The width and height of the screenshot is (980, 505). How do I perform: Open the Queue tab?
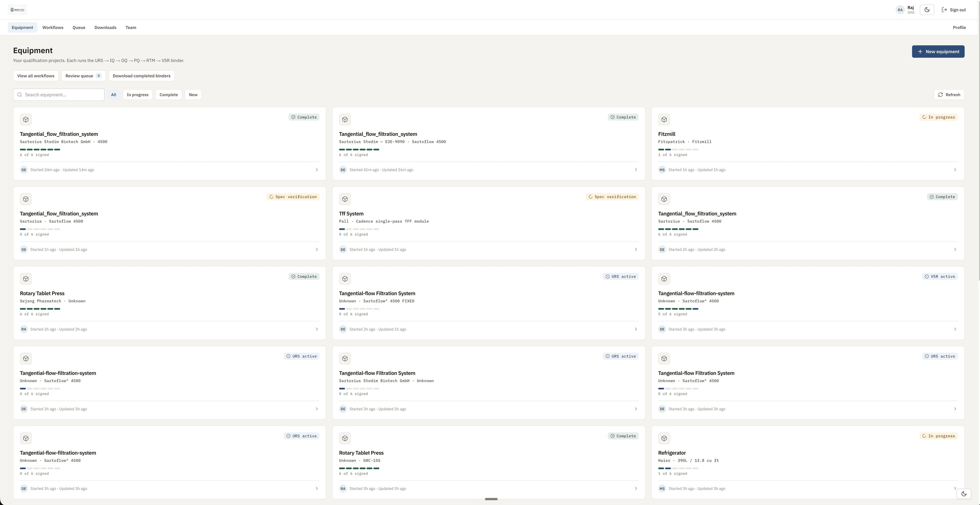point(79,27)
